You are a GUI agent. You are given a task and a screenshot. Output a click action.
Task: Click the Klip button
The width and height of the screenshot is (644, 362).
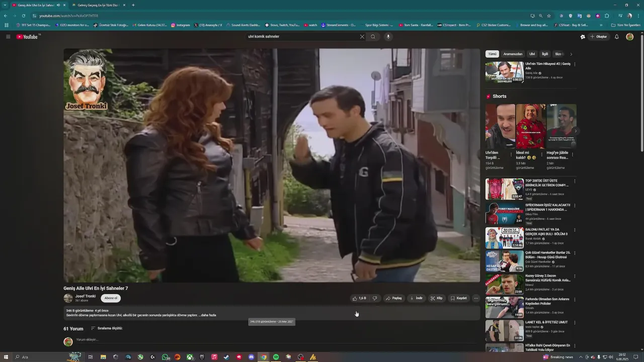[x=436, y=298]
